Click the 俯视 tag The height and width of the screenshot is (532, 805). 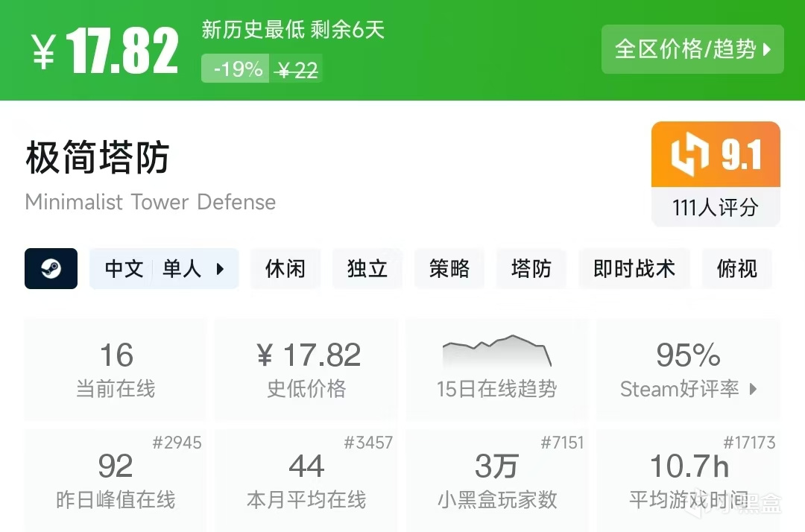pos(737,269)
